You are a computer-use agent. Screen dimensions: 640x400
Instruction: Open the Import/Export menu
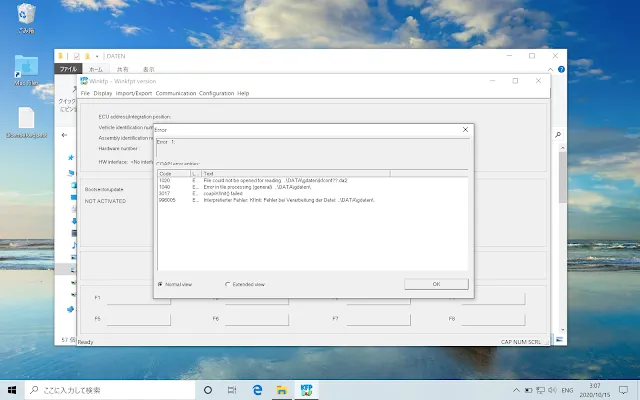[134, 93]
